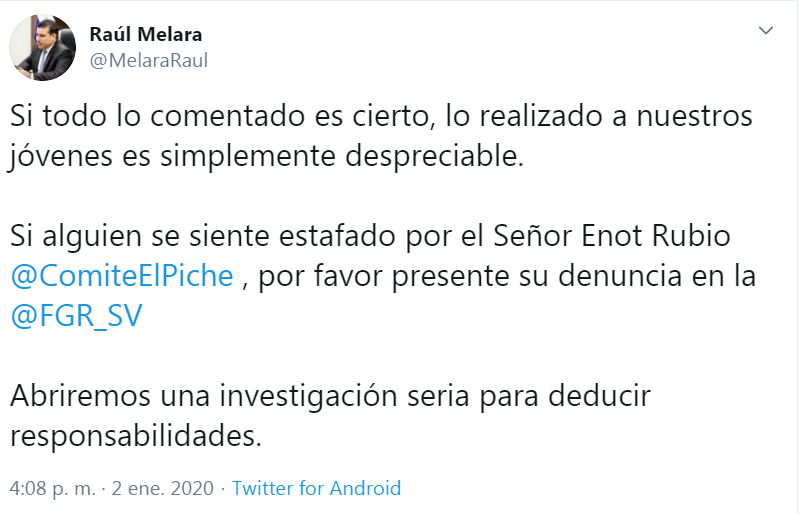Click the @MelaraRaul handle
Screen dimensions: 804x514
(149, 61)
